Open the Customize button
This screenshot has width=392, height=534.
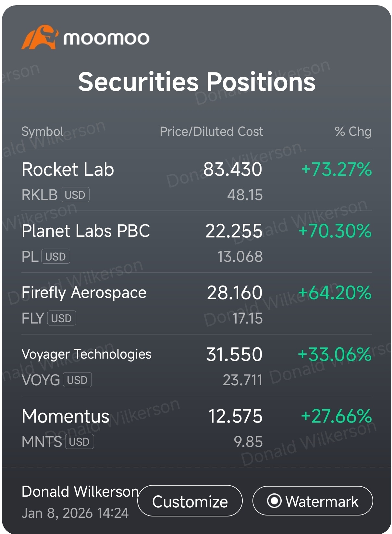click(190, 501)
